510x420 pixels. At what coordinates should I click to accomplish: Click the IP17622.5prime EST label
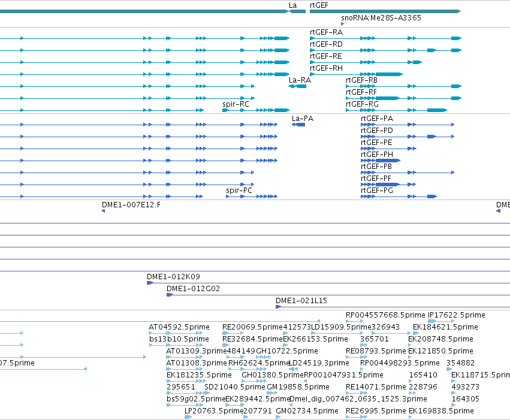point(457,315)
